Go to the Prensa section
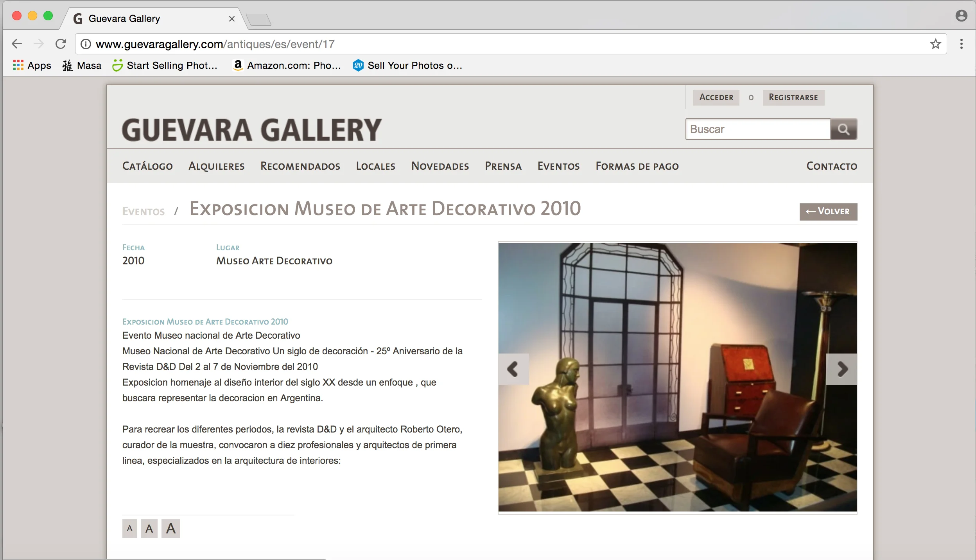 click(503, 166)
